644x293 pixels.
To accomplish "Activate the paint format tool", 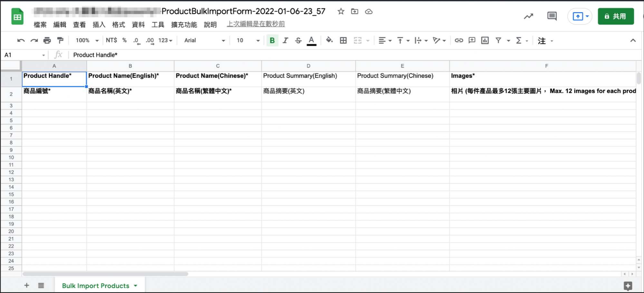I will [x=60, y=41].
